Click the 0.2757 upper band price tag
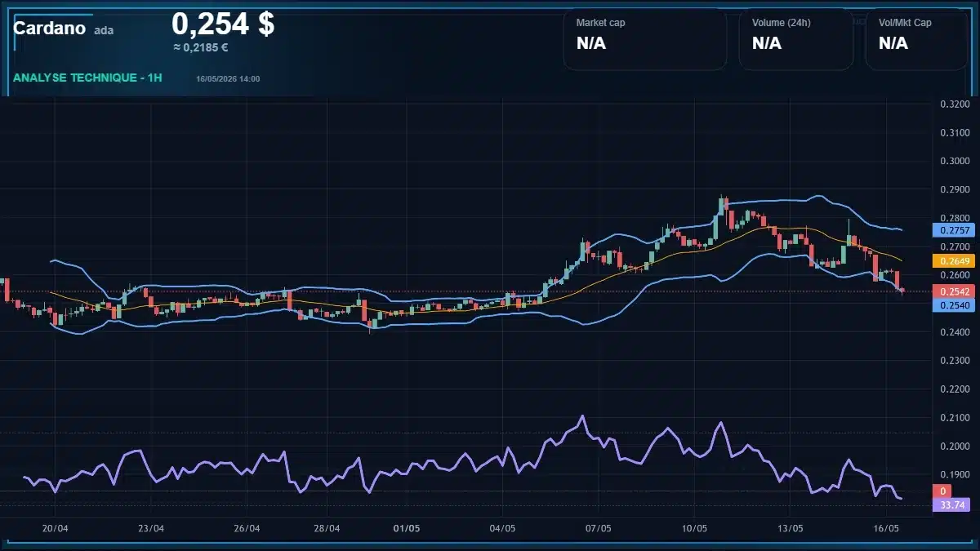Screen dimensions: 980x551 pyautogui.click(x=955, y=230)
